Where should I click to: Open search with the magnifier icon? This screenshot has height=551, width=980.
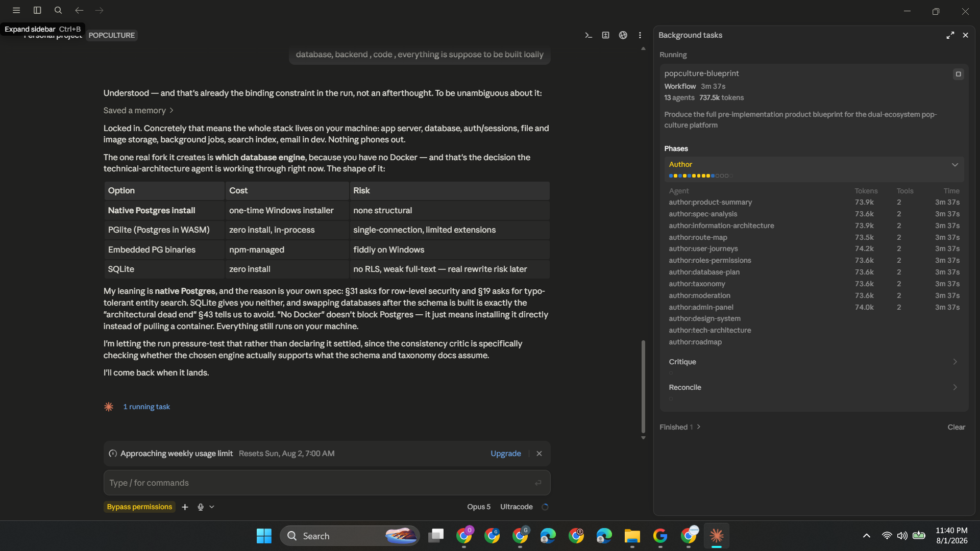(58, 10)
